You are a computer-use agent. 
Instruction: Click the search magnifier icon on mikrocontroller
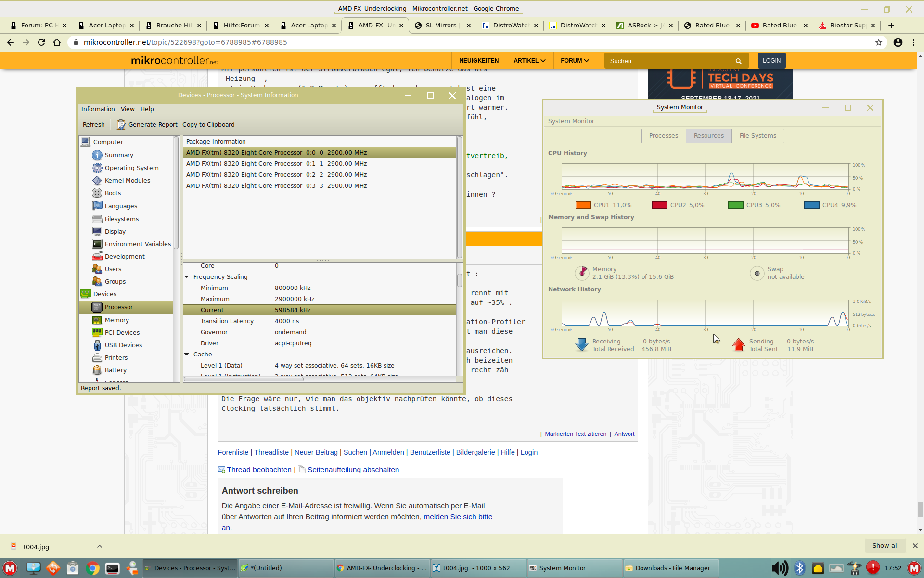coord(738,61)
